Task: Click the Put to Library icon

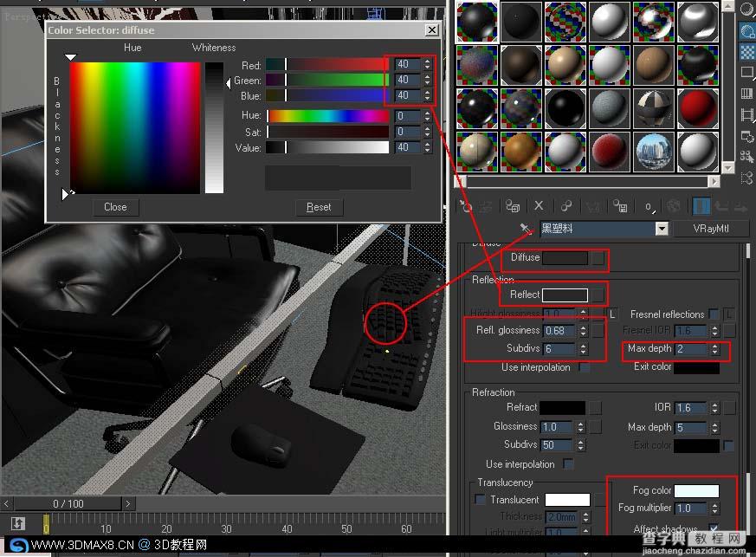Action: click(x=620, y=206)
